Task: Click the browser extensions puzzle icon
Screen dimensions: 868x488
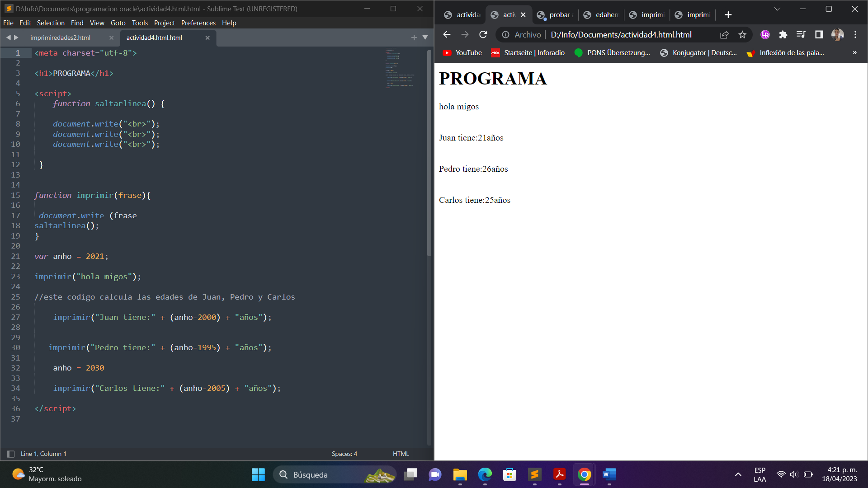Action: coord(784,34)
